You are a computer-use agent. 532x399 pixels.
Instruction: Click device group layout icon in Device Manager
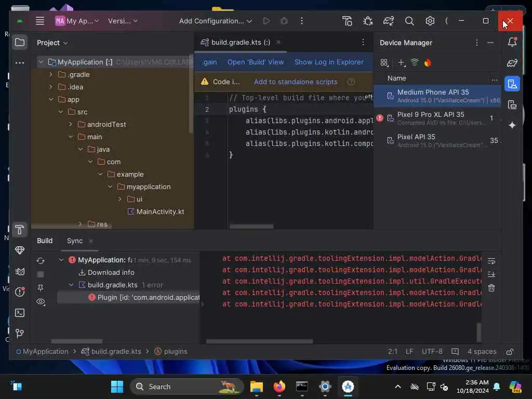[384, 63]
